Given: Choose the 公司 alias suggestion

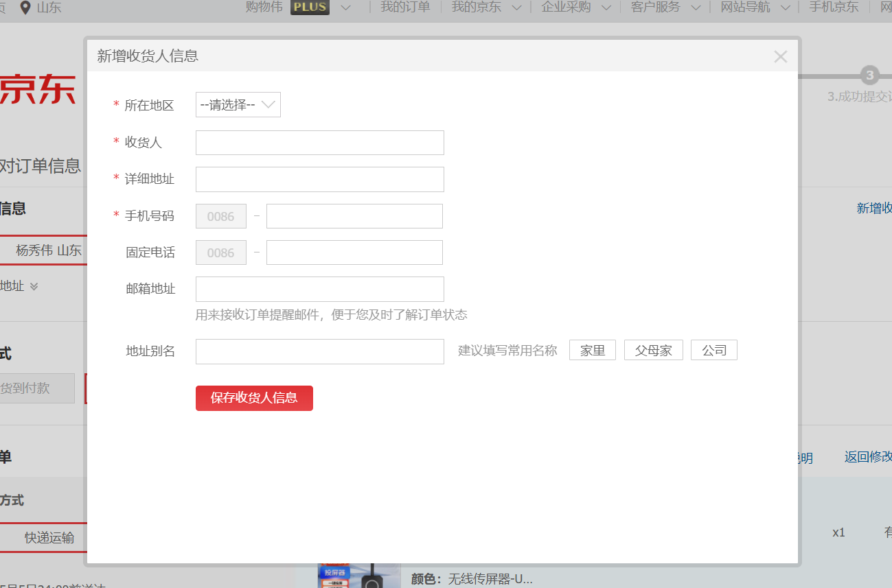Looking at the screenshot, I should coord(713,351).
